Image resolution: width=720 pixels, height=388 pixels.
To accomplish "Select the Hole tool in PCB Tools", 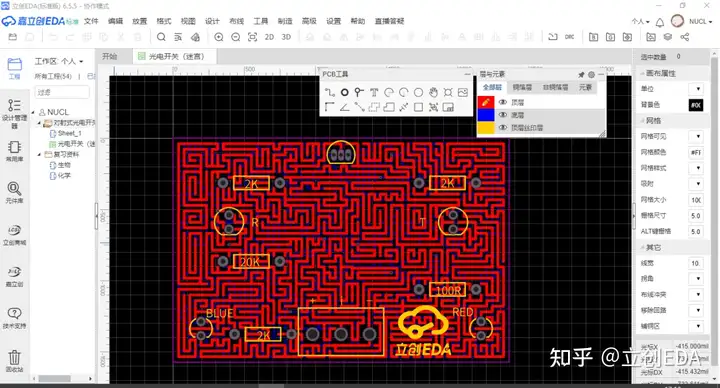I will click(x=448, y=92).
